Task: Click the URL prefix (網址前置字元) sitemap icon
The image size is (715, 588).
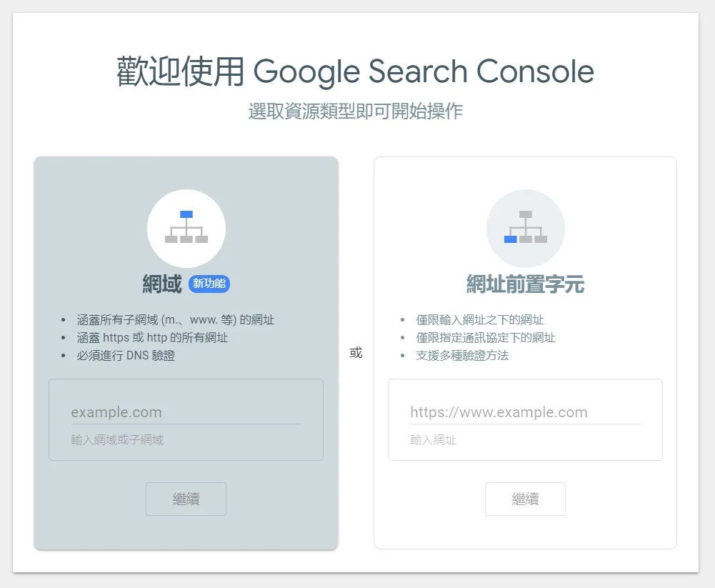Action: coord(525,228)
